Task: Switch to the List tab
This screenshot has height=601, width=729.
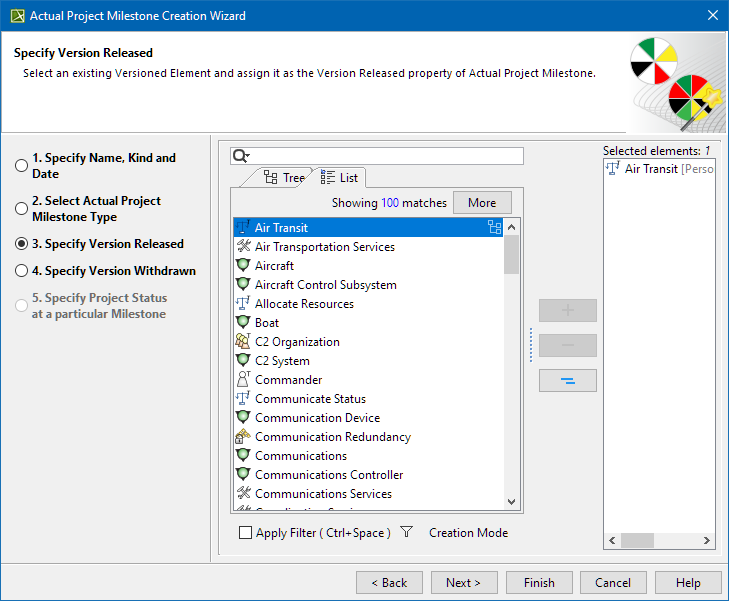Action: pyautogui.click(x=340, y=178)
